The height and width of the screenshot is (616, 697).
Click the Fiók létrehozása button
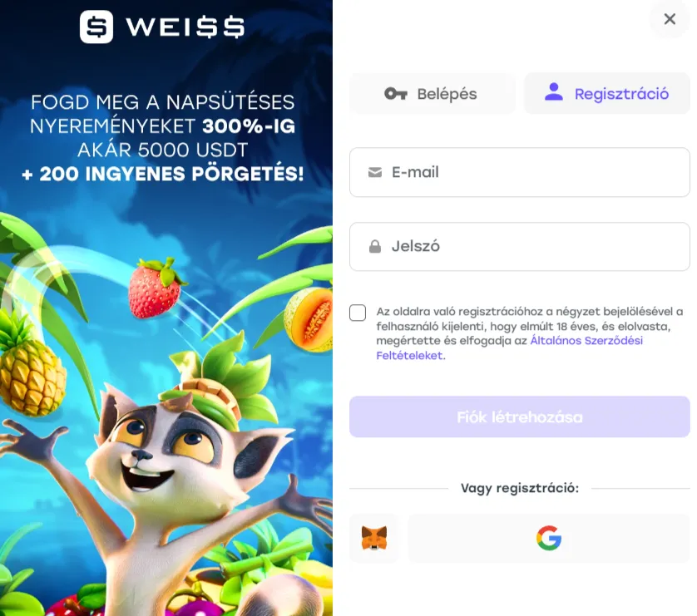pyautogui.click(x=520, y=416)
